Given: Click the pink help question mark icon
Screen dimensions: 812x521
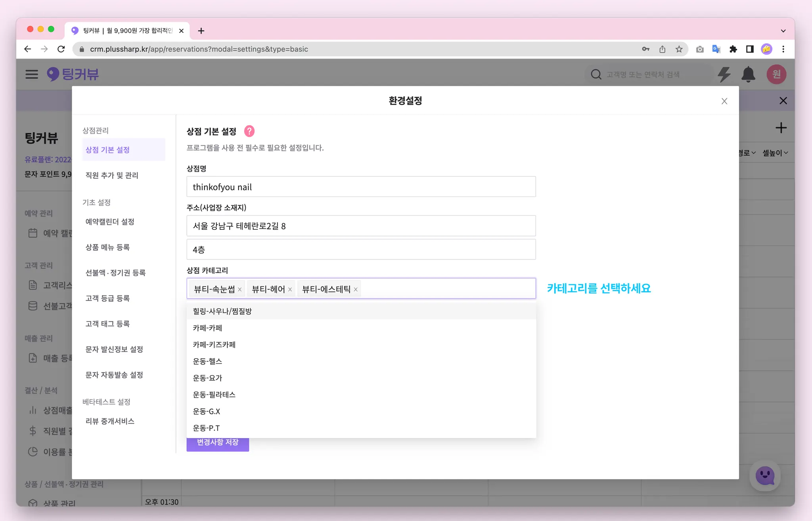Looking at the screenshot, I should [249, 131].
